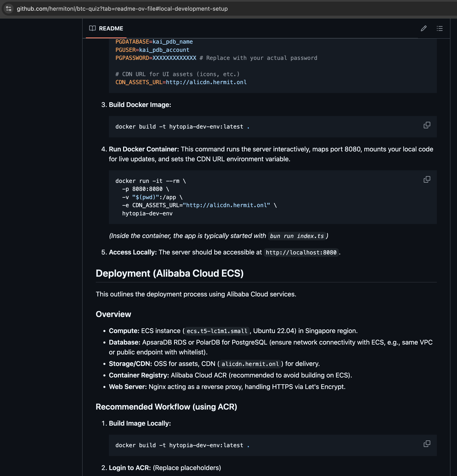Click the Compute bullet label
The image size is (457, 476).
124,331
